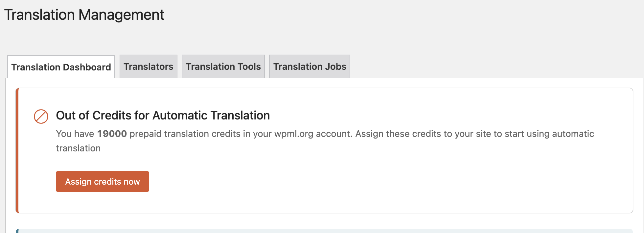Click the Out of Credits heading
The image size is (644, 233).
(x=163, y=116)
